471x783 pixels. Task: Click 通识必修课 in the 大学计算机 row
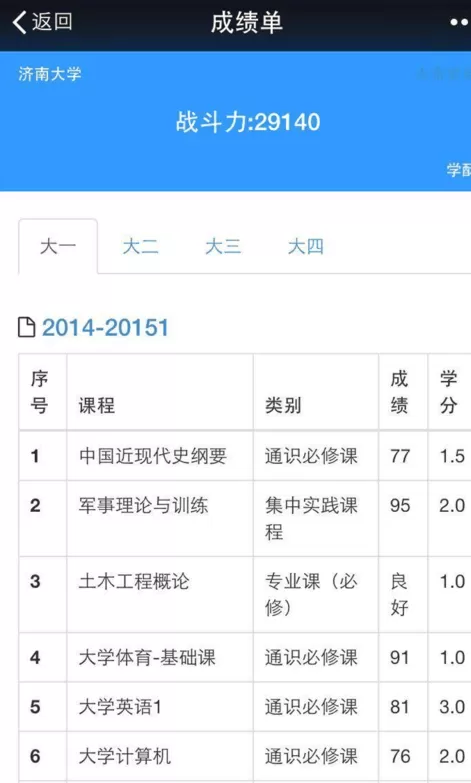point(311,756)
